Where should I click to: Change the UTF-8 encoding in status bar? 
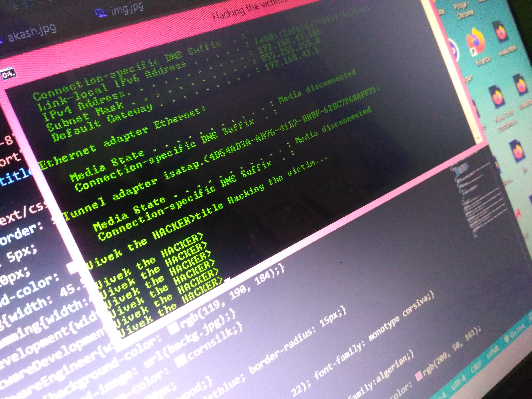point(458,383)
